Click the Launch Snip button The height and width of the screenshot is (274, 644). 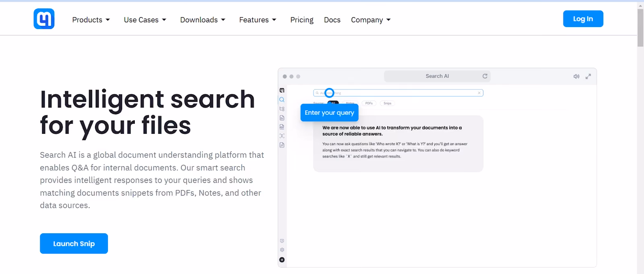[x=74, y=243]
